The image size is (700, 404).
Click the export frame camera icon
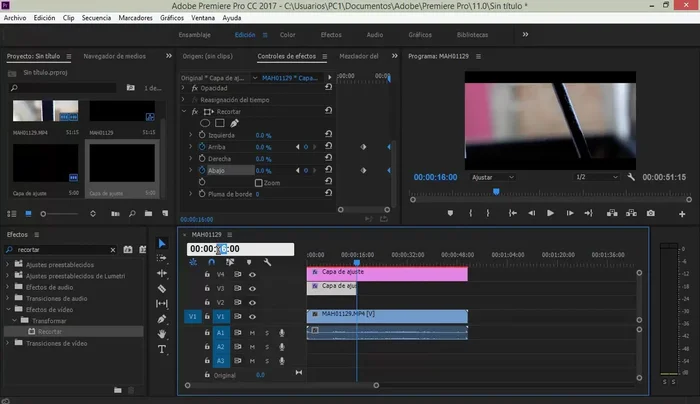click(x=651, y=213)
